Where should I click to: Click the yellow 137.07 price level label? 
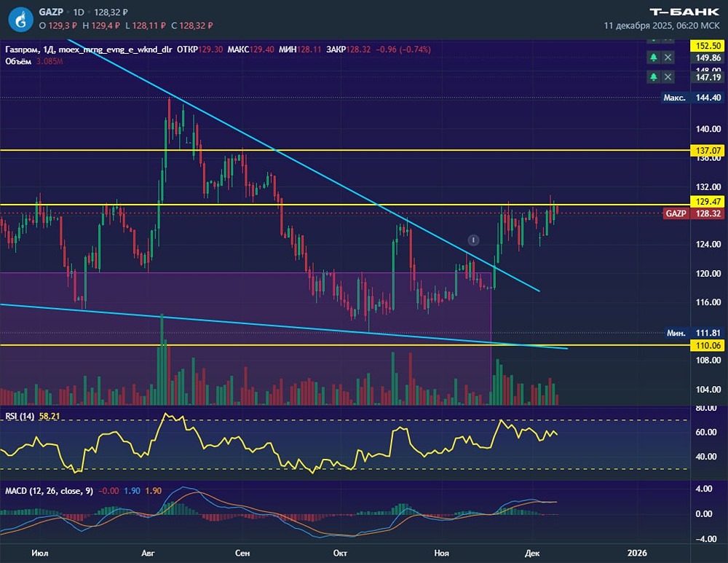(x=708, y=151)
